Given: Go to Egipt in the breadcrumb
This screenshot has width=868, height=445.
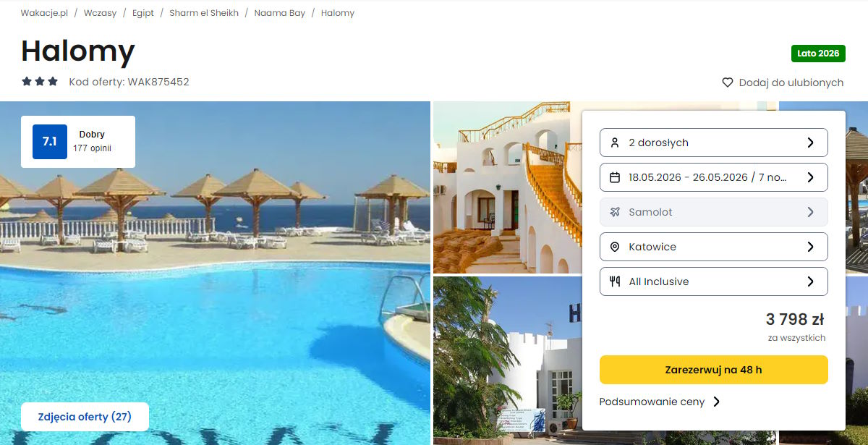Looking at the screenshot, I should click(143, 13).
